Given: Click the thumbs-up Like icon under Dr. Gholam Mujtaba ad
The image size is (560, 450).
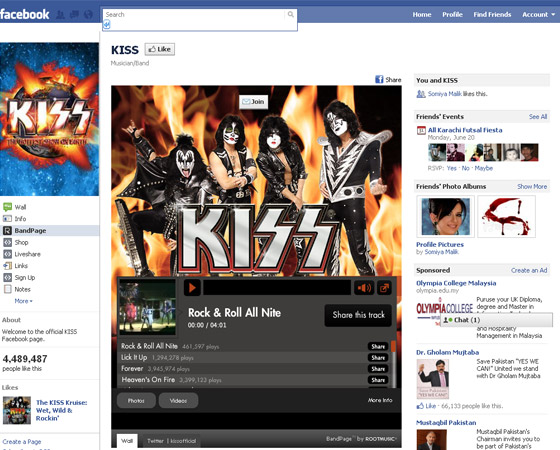Looking at the screenshot, I should (420, 406).
